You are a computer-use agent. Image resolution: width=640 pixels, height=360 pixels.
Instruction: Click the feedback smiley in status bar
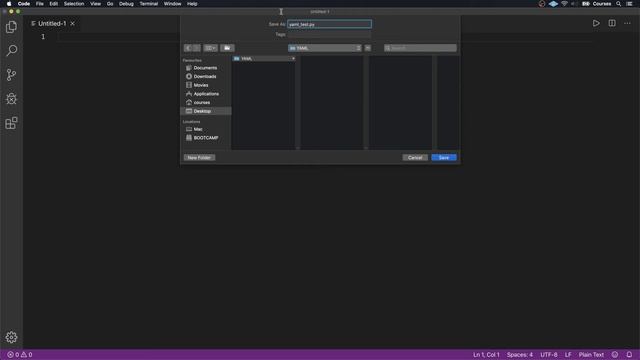[615, 355]
